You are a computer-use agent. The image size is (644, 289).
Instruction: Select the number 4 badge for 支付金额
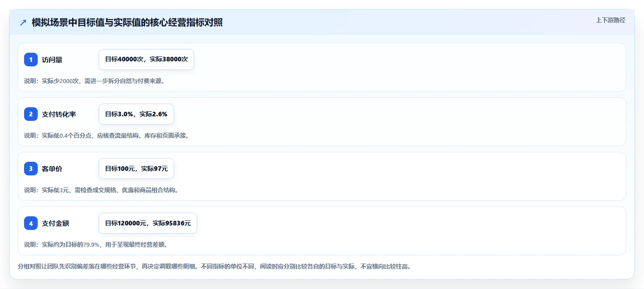coord(31,223)
